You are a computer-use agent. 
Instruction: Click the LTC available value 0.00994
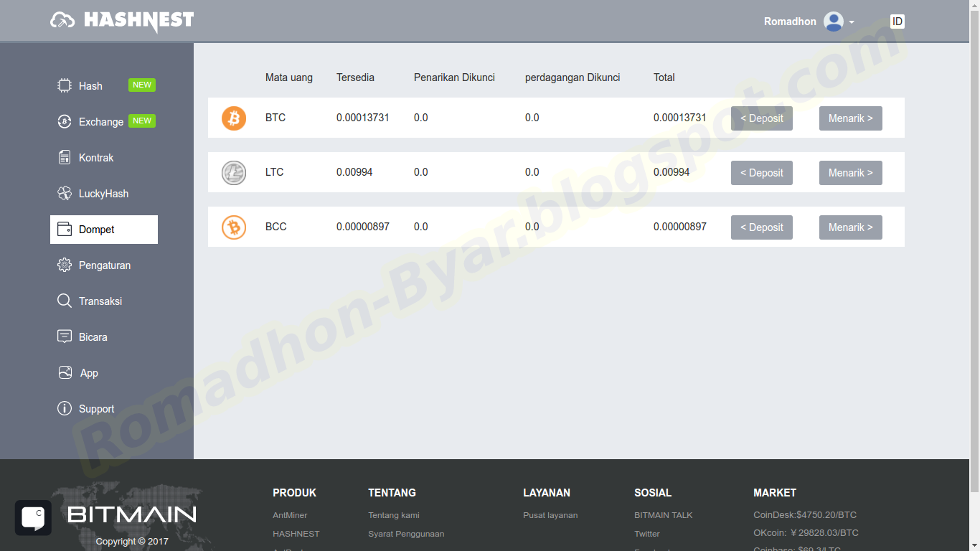pyautogui.click(x=354, y=172)
